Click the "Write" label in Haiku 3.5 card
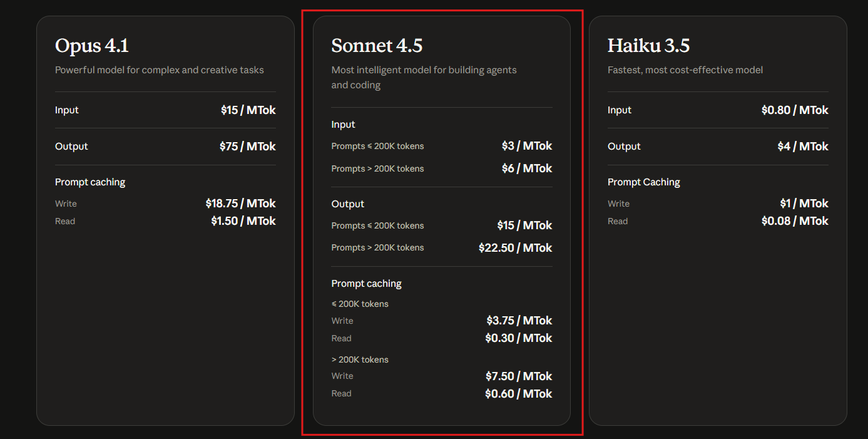 (618, 204)
